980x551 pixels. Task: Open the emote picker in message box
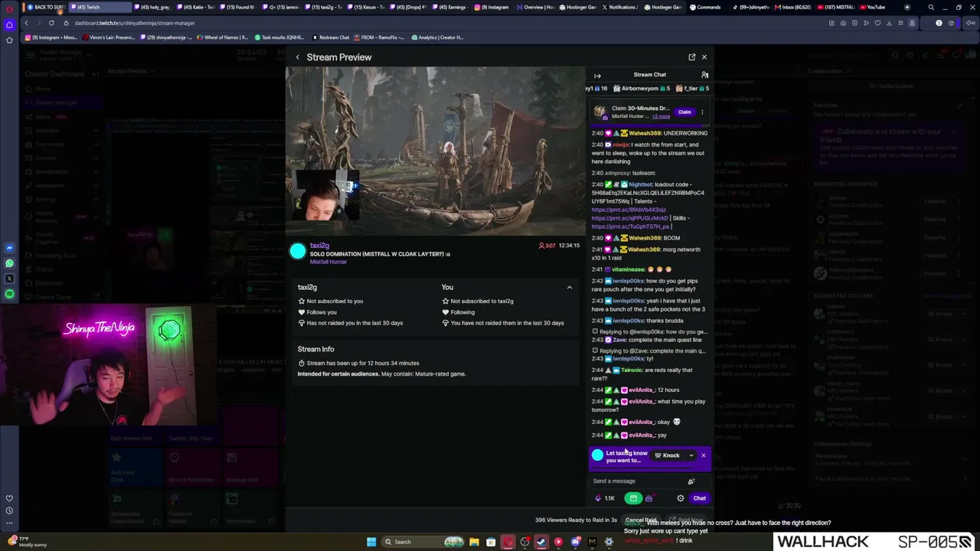tap(691, 481)
